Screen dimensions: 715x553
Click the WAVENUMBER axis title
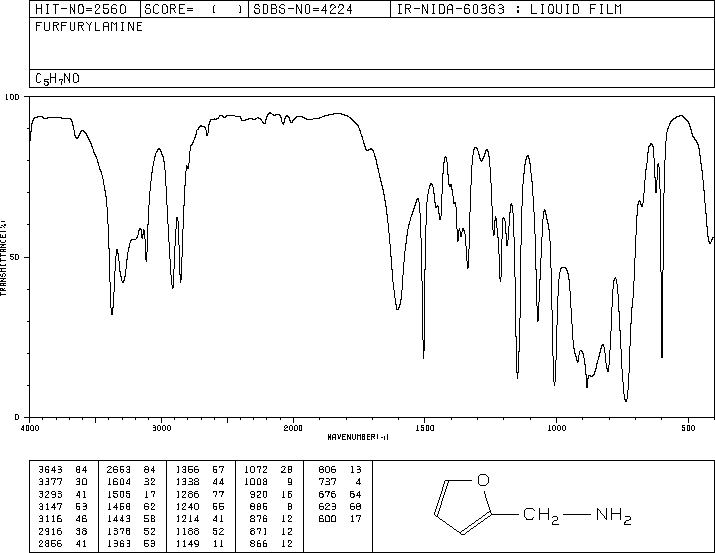[x=358, y=437]
